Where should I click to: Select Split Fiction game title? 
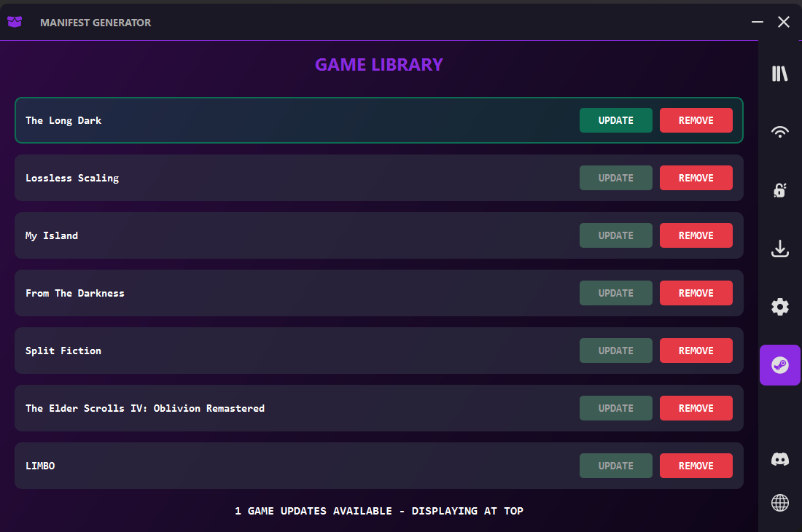(63, 351)
